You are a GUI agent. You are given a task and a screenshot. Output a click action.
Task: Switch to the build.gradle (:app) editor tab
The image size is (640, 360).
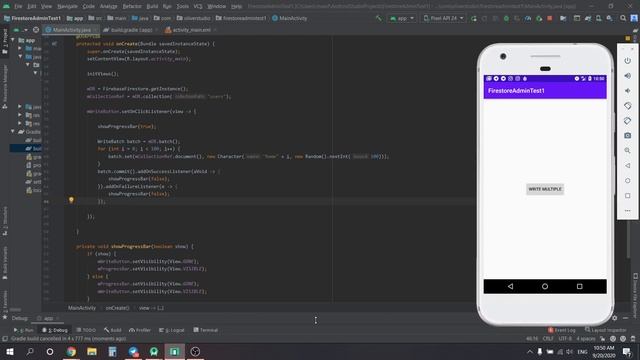130,30
